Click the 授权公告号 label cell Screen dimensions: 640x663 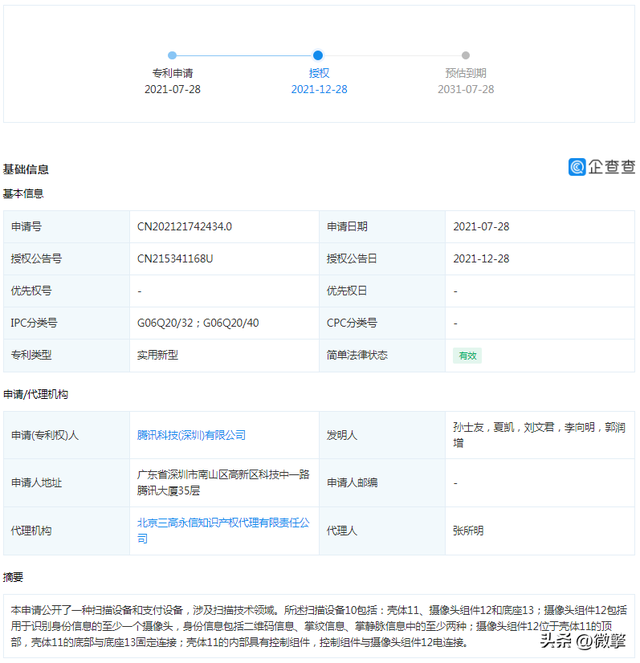[66, 259]
